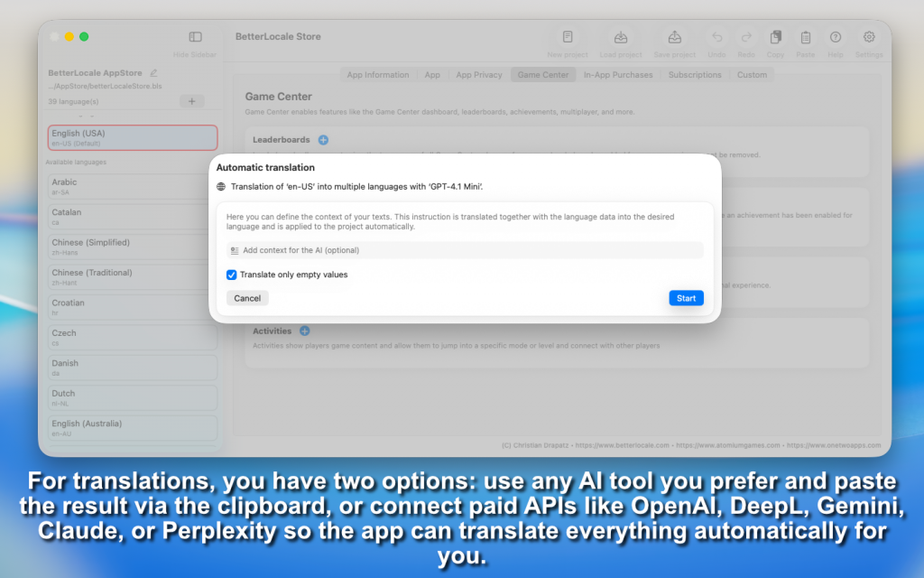Switch to the App Privacy tab

pos(479,75)
